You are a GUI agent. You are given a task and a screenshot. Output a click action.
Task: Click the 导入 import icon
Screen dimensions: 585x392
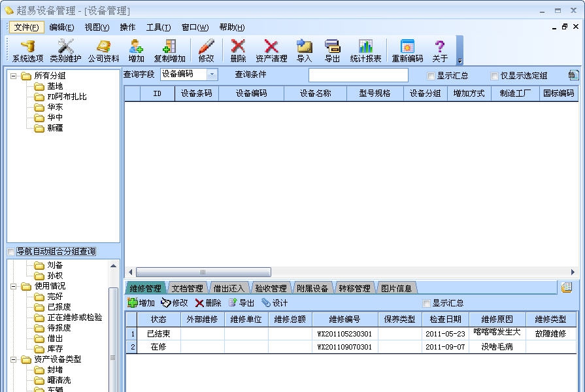pos(305,50)
